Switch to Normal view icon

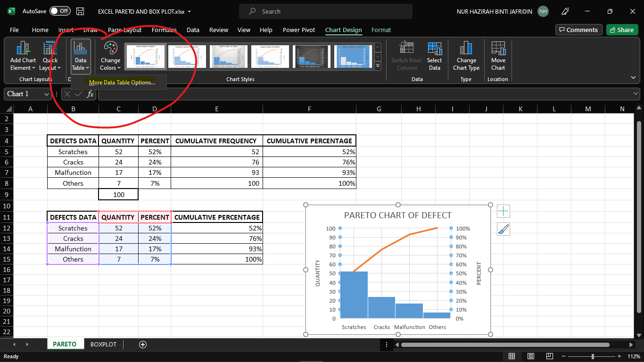pyautogui.click(x=512, y=356)
